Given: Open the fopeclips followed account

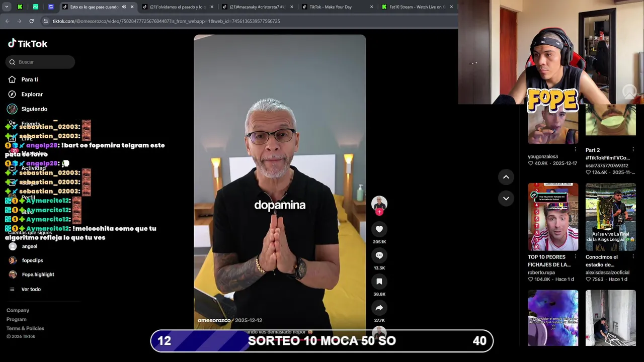Looking at the screenshot, I should [32, 260].
